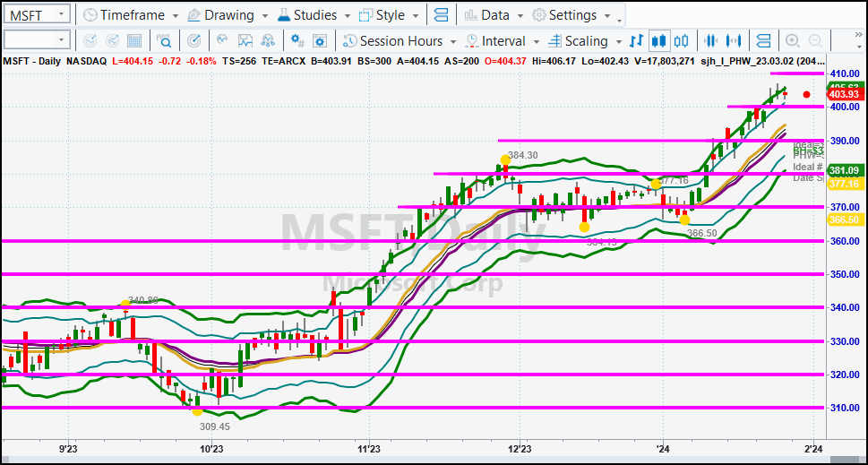Expand the Interval dropdown arrow
868x465 pixels.
pyautogui.click(x=536, y=41)
